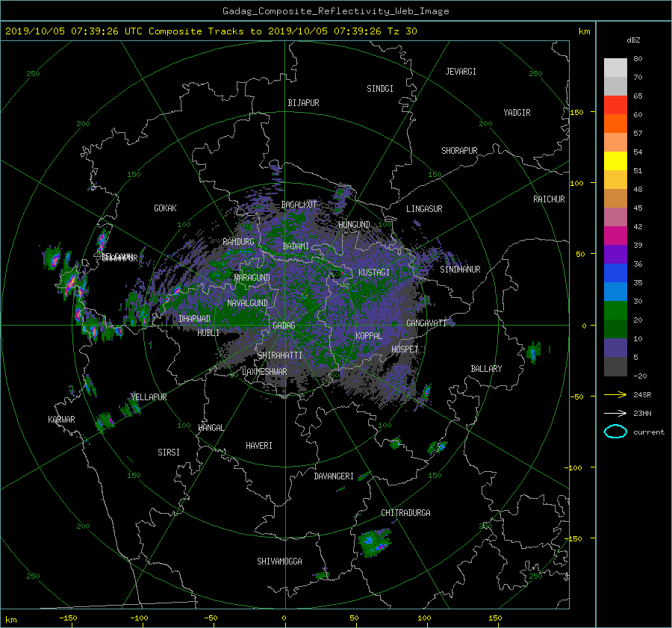Click the white 23MN arrow legend icon
672x628 pixels.
615,413
